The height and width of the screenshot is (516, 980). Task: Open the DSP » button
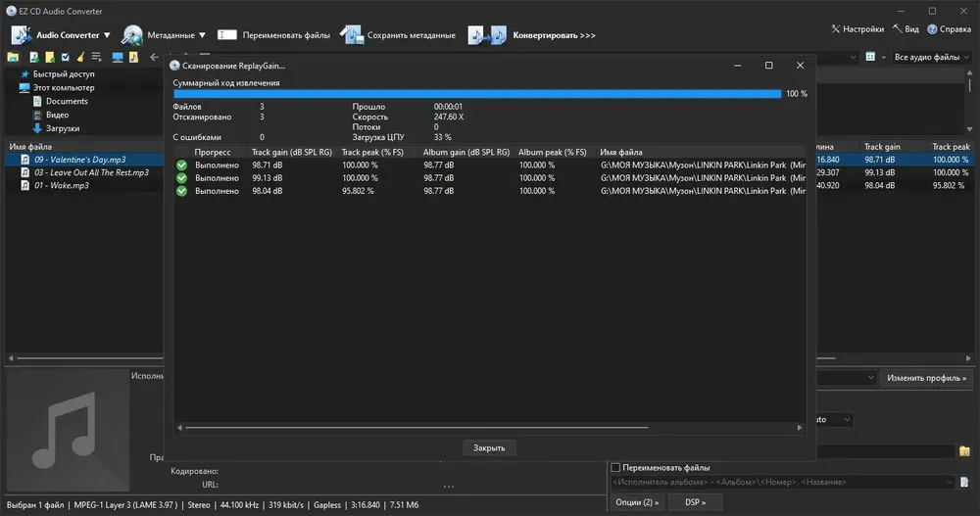tap(695, 502)
